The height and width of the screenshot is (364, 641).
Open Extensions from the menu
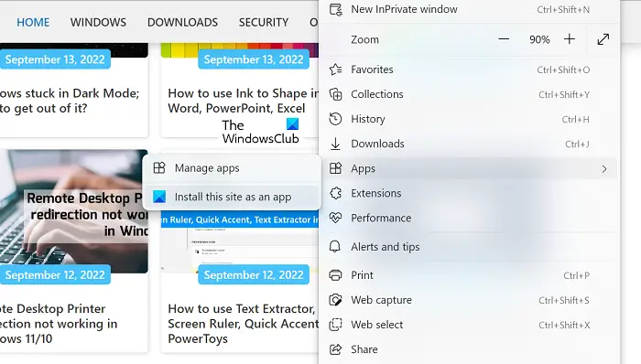coord(469,193)
